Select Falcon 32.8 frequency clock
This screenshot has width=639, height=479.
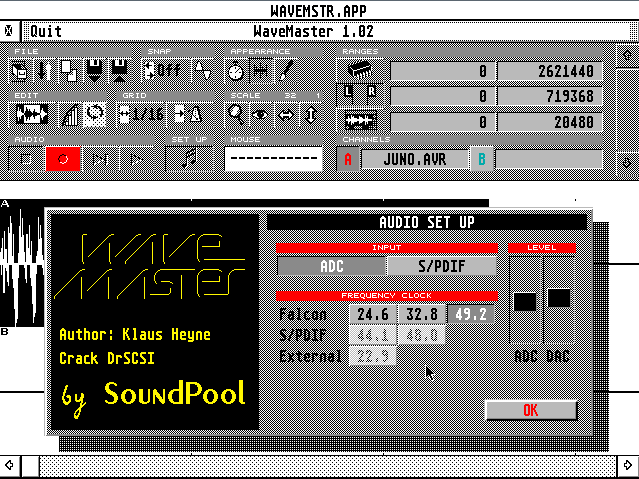tap(422, 314)
